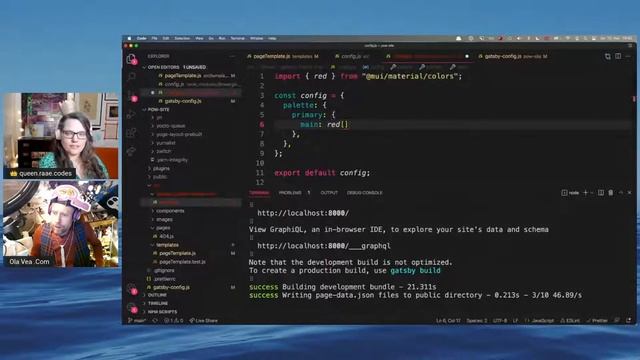Open the errors and warnings count in the status bar
Viewport: 640px width, 360px height.
(x=174, y=320)
